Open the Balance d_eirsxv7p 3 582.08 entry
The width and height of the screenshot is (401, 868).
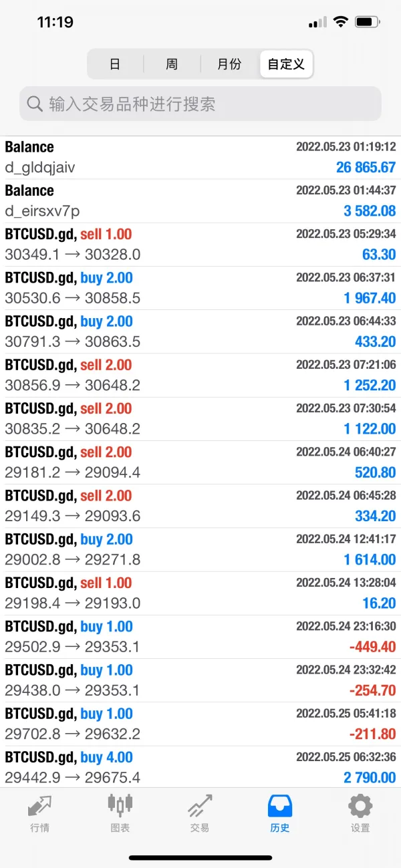200,201
